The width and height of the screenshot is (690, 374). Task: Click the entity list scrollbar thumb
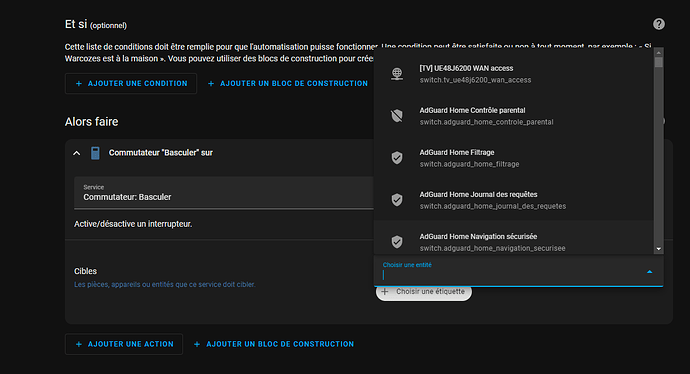coord(658,62)
